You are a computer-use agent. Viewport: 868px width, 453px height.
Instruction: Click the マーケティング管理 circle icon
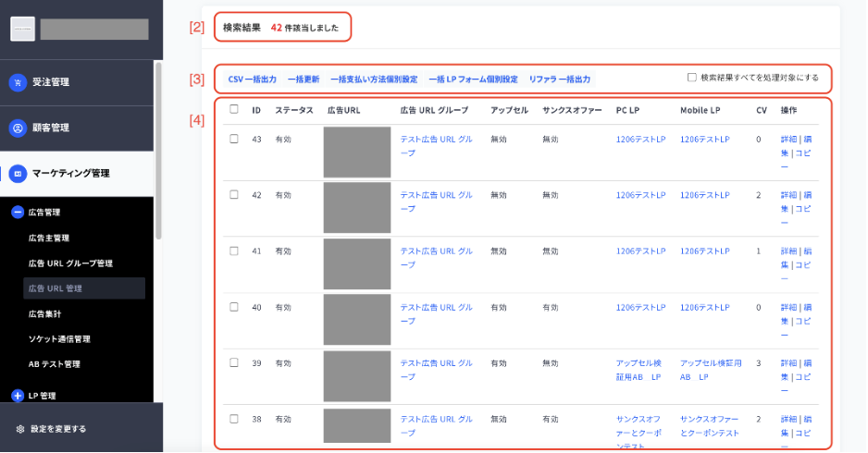(x=18, y=174)
